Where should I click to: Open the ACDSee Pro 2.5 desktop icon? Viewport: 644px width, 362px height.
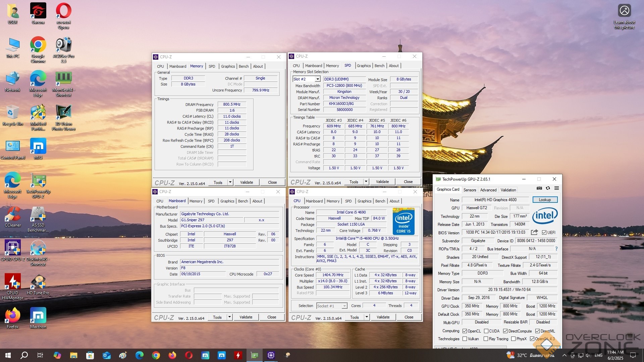pos(63,50)
